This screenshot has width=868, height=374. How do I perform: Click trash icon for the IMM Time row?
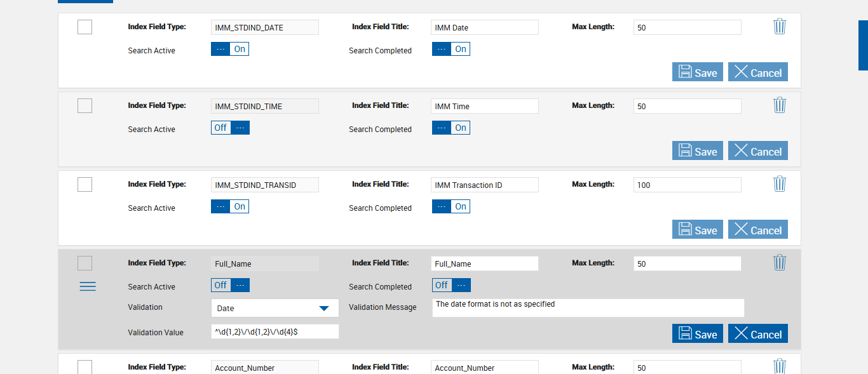pos(780,105)
